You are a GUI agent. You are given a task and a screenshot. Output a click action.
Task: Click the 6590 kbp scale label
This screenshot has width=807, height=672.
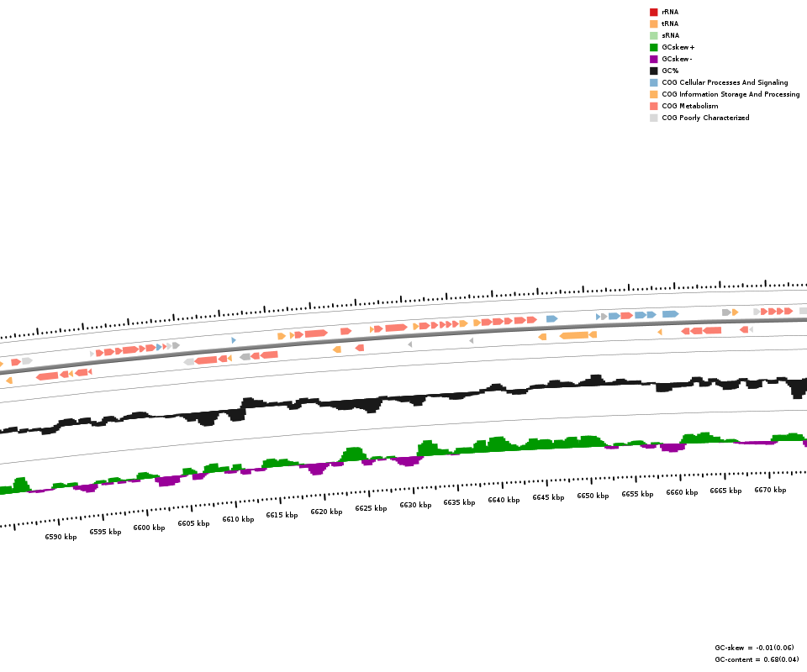point(61,537)
